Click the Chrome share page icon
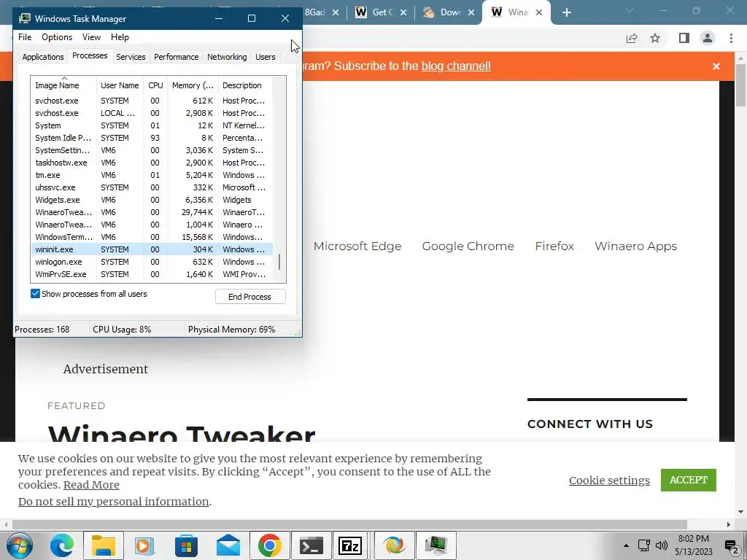 pyautogui.click(x=632, y=38)
